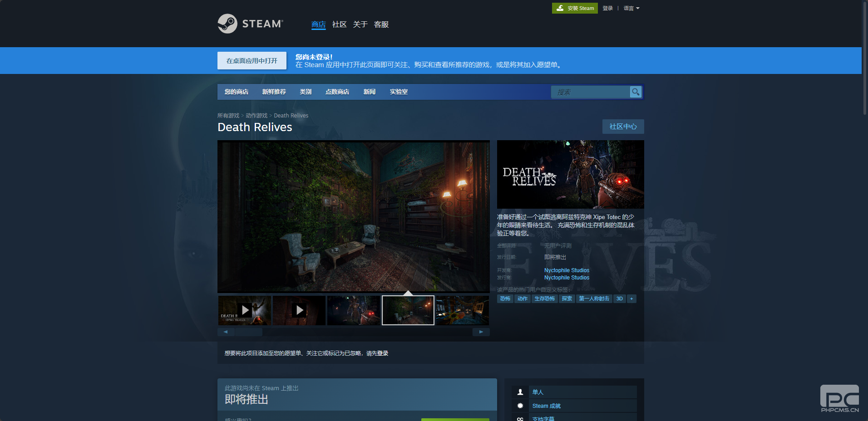The width and height of the screenshot is (868, 421).
Task: Open the 类别 categories tab
Action: pyautogui.click(x=306, y=92)
